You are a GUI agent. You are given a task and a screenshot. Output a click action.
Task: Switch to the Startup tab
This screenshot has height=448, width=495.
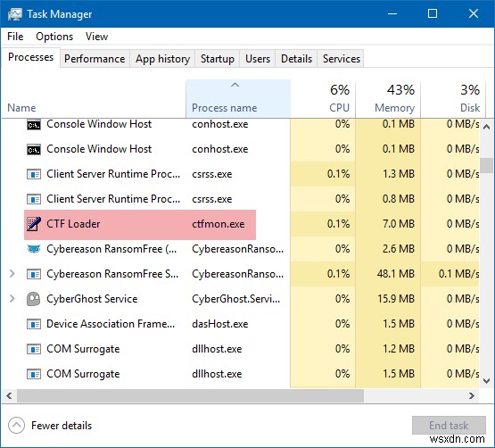(218, 59)
